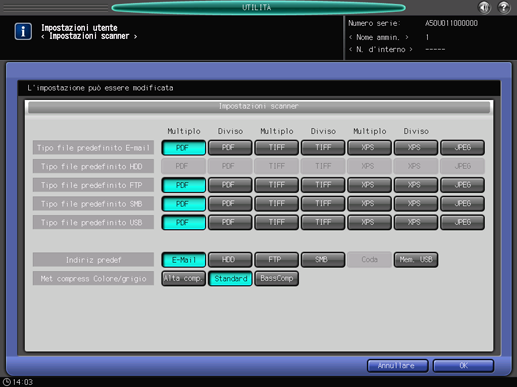
Task: Set default address to HDD
Action: coord(230,260)
